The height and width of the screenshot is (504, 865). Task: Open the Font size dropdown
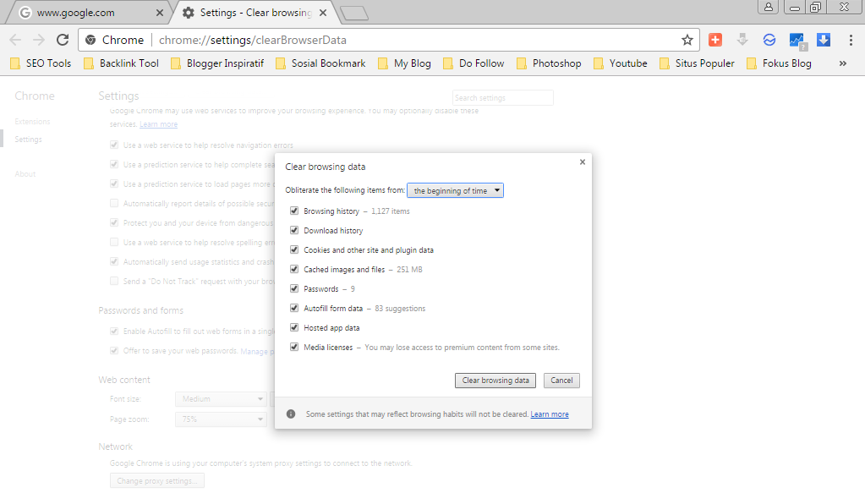coord(220,398)
